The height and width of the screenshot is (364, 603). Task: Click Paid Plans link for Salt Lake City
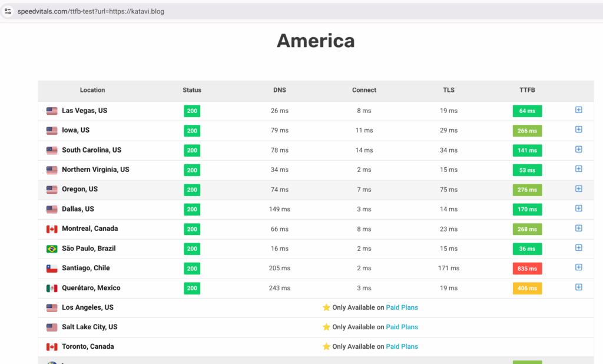pyautogui.click(x=402, y=327)
